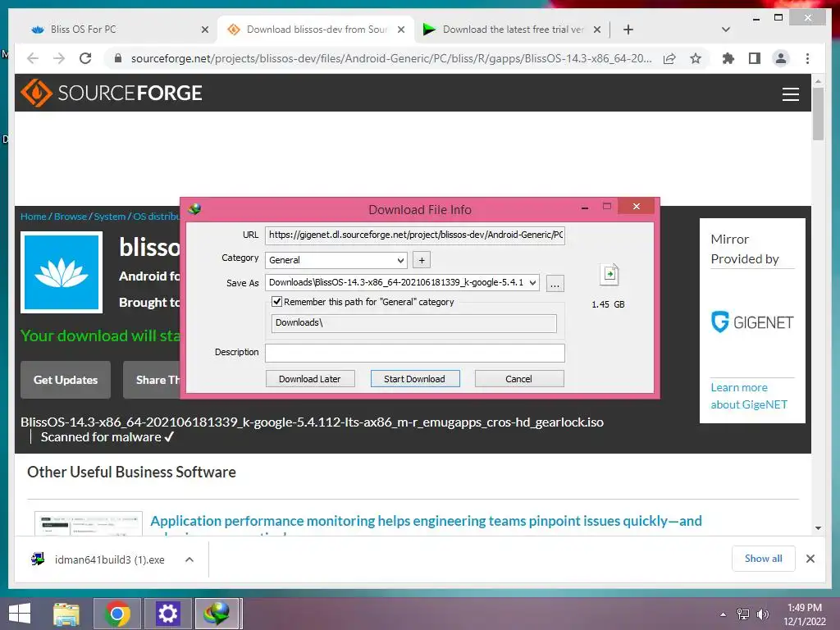Show hidden system tray icons

click(x=723, y=614)
